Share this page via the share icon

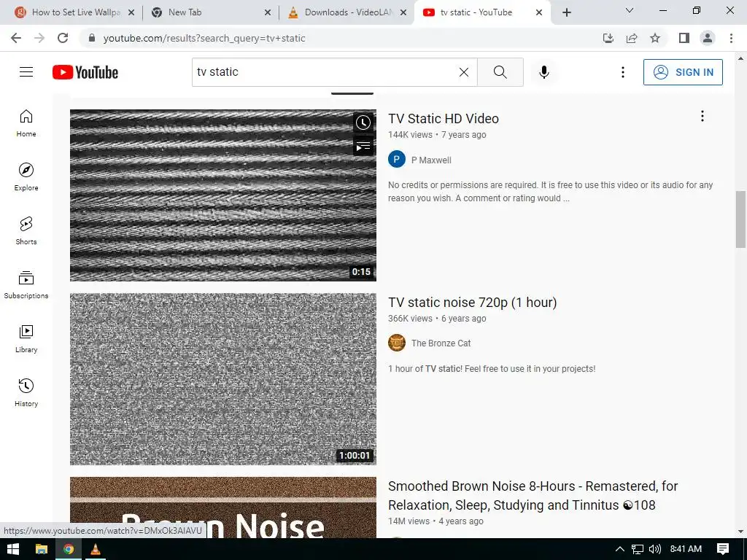(x=632, y=38)
